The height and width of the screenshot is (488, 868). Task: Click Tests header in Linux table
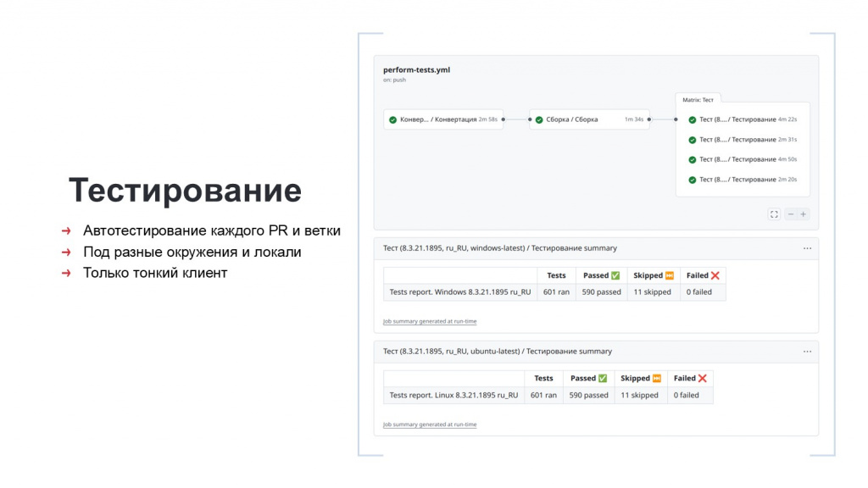543,379
